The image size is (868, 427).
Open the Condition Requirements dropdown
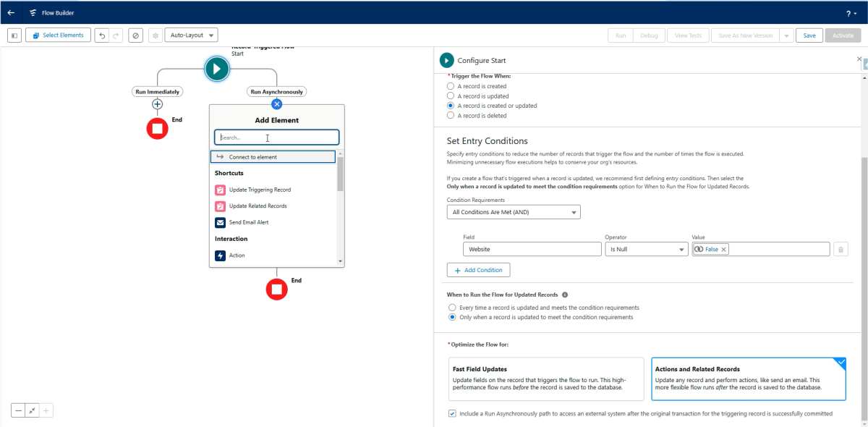click(x=514, y=212)
